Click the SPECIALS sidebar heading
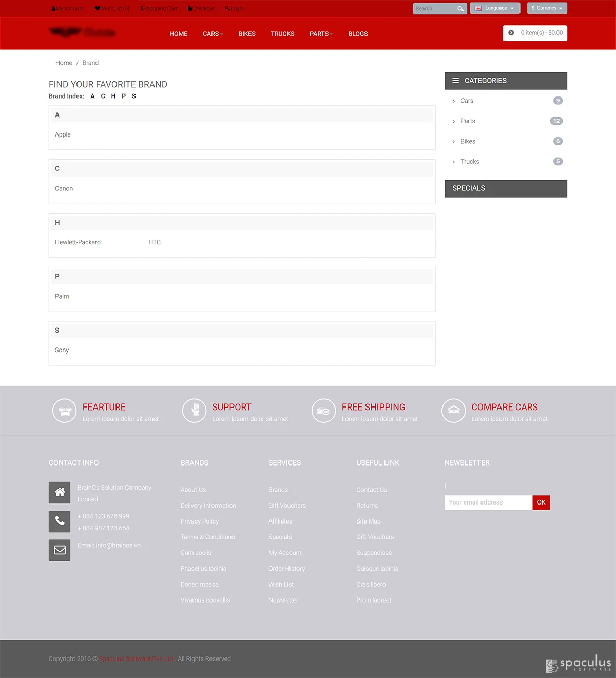Screen dimensions: 616x678 (506, 188)
